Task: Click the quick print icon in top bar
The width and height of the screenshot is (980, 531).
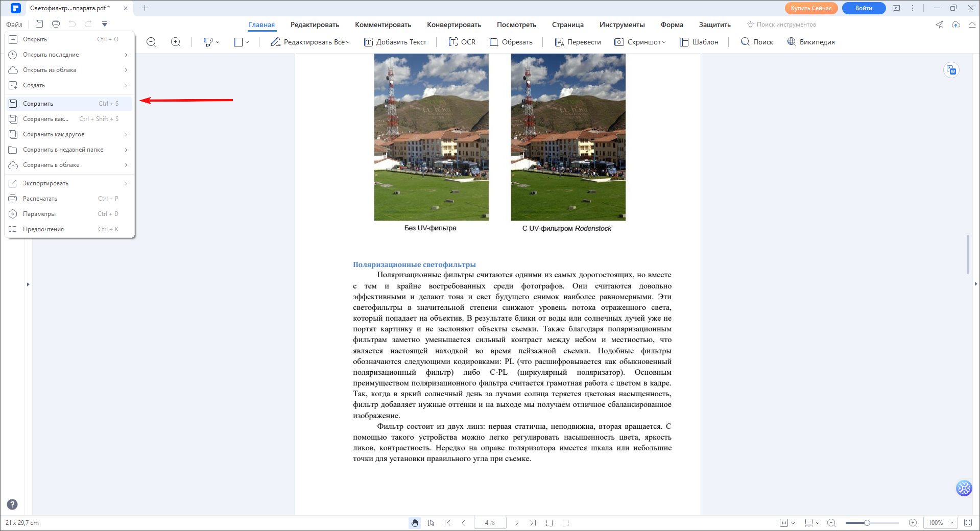Action: click(x=56, y=24)
